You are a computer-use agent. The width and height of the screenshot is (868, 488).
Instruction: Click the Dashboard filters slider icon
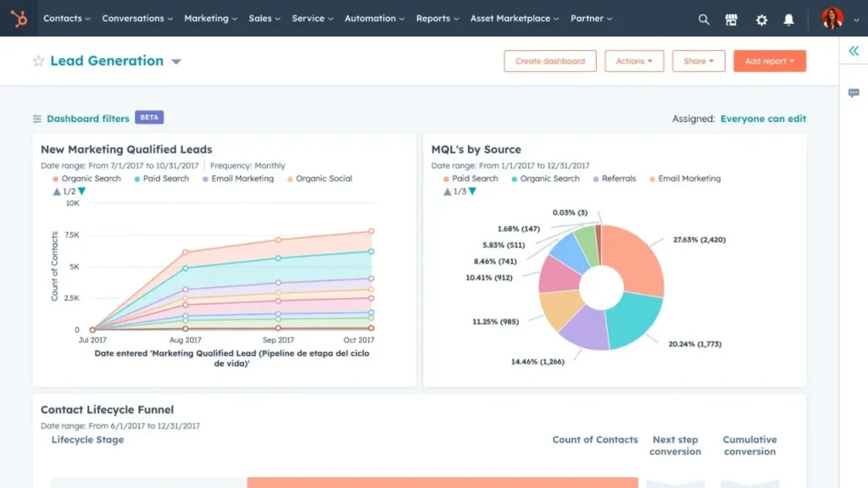click(x=36, y=119)
